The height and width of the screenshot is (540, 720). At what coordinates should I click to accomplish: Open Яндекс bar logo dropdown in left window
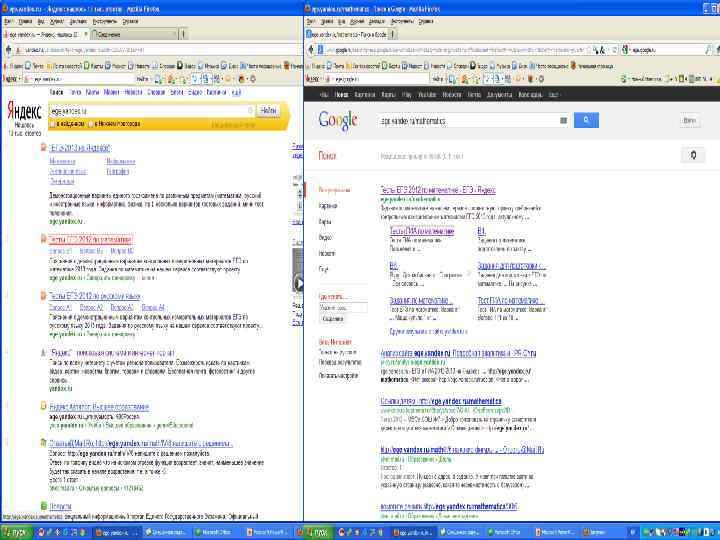(12, 79)
